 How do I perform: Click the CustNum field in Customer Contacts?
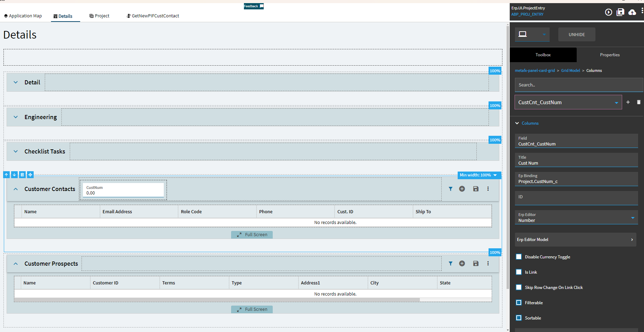(x=123, y=190)
